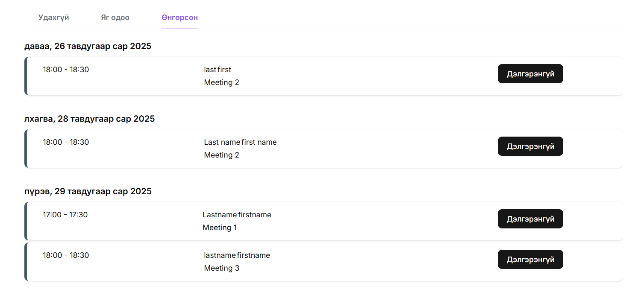This screenshot has height=295, width=644.
Task: Click the лхагва, 28 тавдугаар сар heading
Action: pos(89,119)
